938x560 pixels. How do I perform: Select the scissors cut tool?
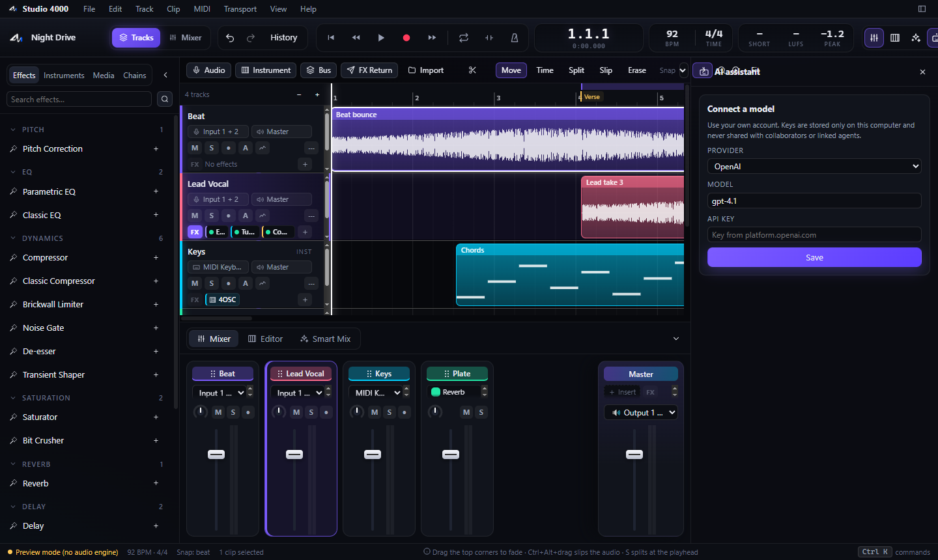pos(472,70)
